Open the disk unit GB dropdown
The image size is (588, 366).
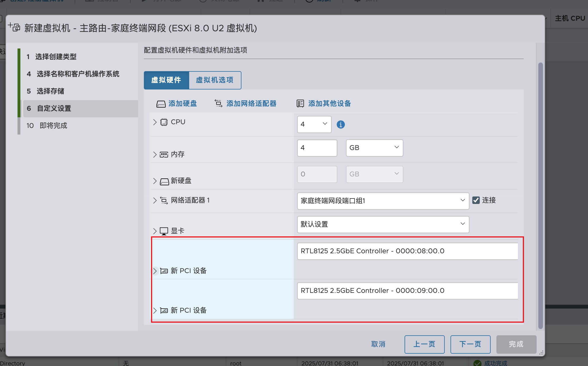374,174
